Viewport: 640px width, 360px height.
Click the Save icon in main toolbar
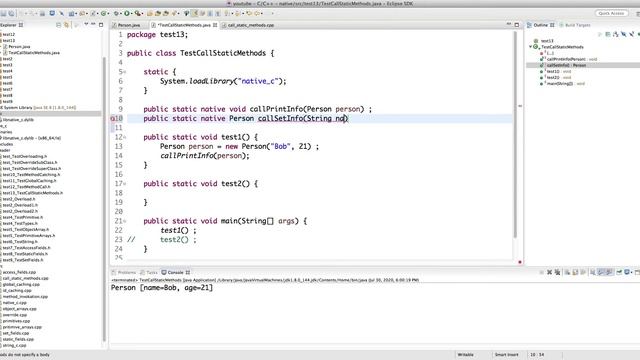pos(3,13)
